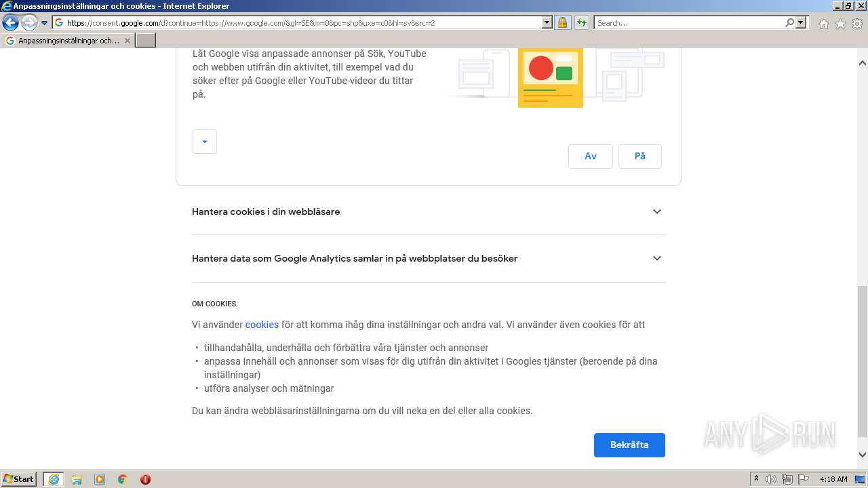Open a new blank tab
The width and height of the screenshot is (868, 488).
146,41
